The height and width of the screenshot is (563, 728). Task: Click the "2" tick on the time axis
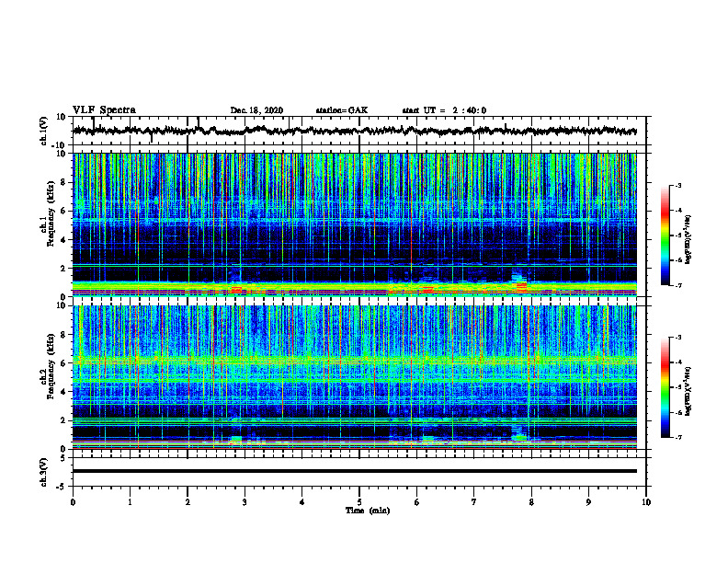click(188, 502)
